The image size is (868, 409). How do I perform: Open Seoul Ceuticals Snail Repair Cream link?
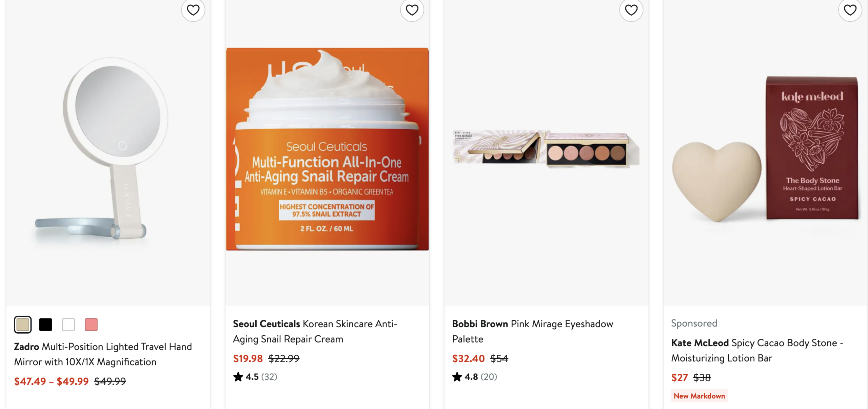tap(315, 331)
